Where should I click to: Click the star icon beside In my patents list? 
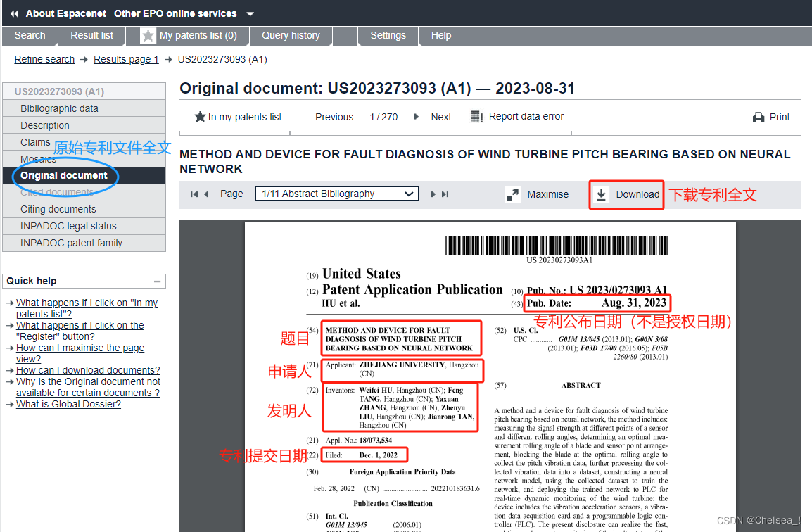click(200, 117)
